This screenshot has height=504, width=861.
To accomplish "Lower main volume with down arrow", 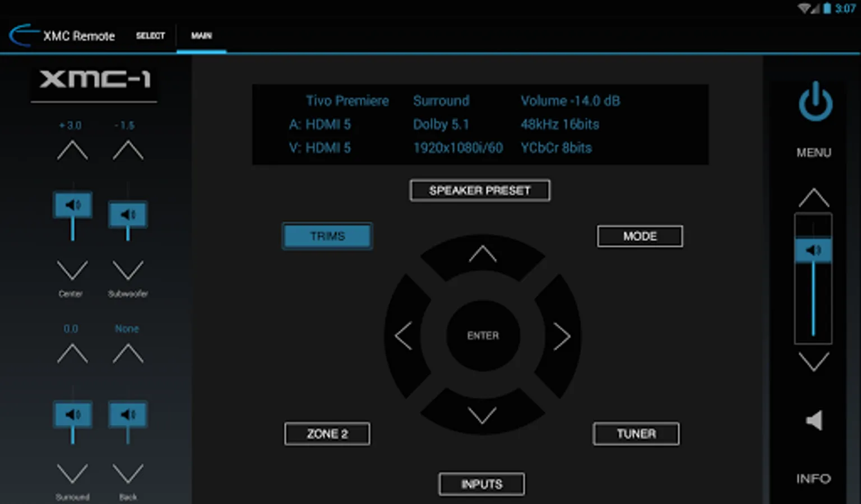I will (813, 362).
